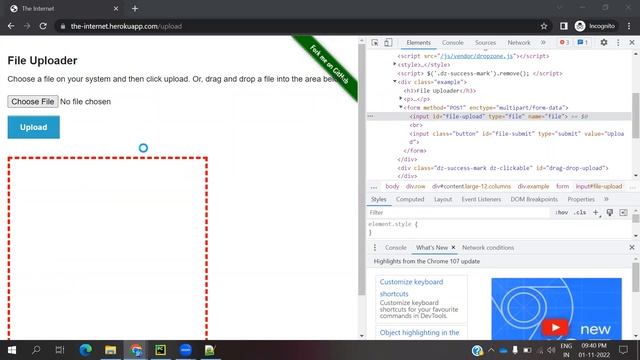The width and height of the screenshot is (640, 360).
Task: Click the red errors count badge
Action: tap(564, 42)
